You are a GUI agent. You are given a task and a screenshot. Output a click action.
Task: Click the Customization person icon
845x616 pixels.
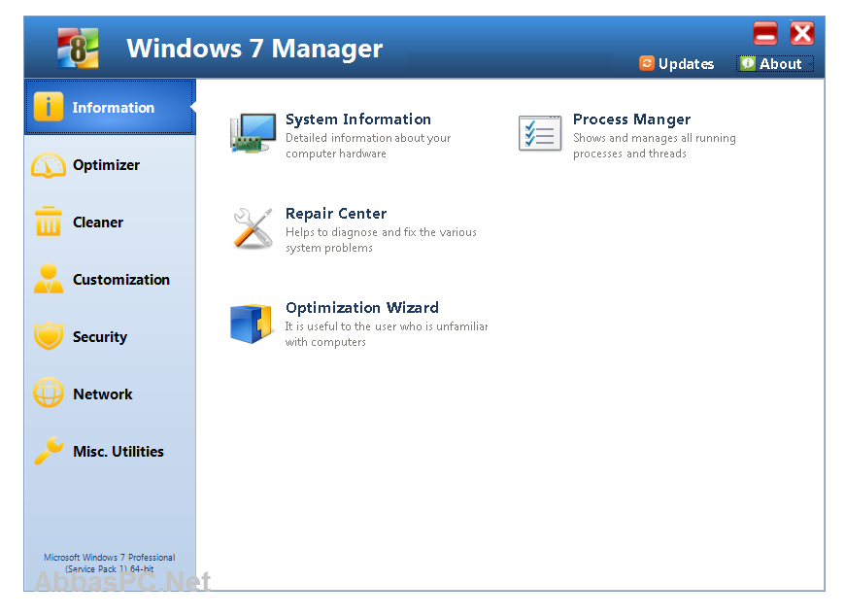point(49,279)
